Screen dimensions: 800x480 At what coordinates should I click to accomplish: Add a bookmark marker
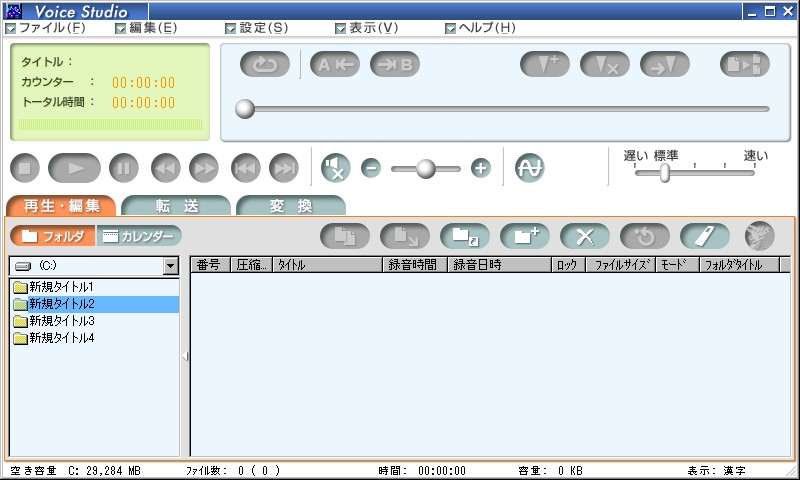click(x=545, y=64)
